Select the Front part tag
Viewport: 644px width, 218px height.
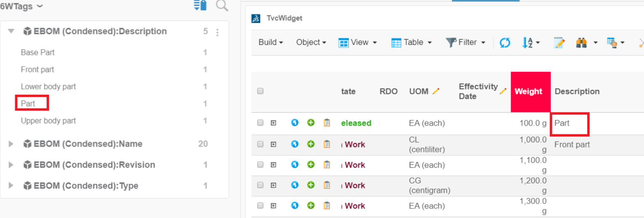(x=37, y=70)
